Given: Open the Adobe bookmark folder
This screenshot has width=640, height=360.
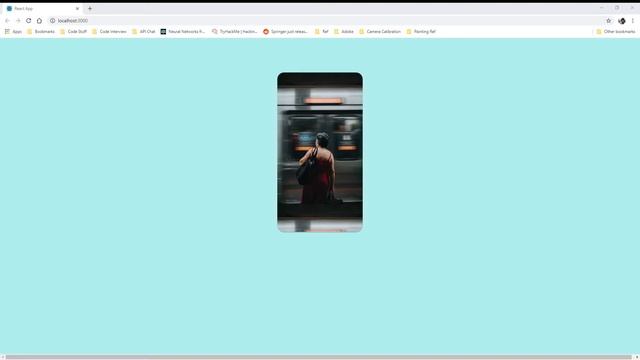Looking at the screenshot, I should tap(344, 31).
